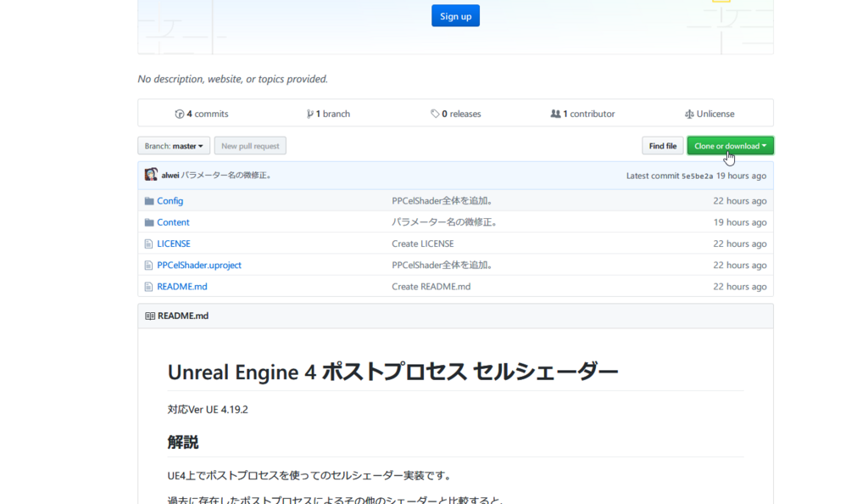Viewport: 868px width, 504px height.
Task: Click the README.md panel header title
Action: point(183,316)
